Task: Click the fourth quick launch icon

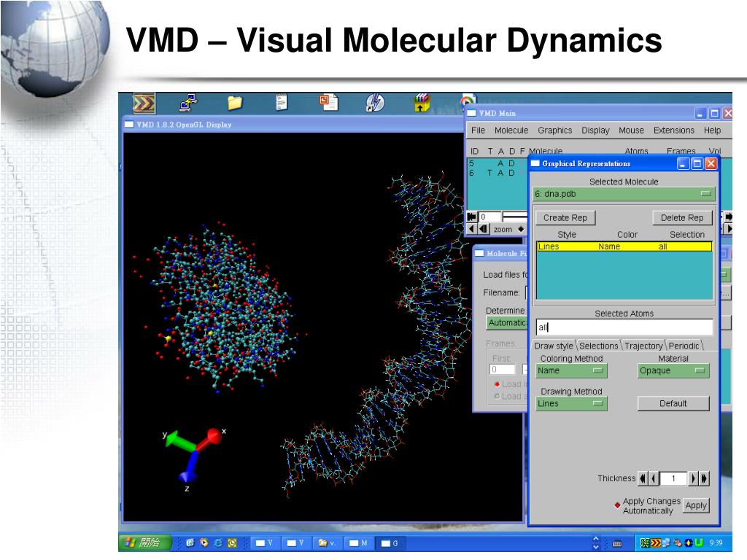Action: (232, 542)
